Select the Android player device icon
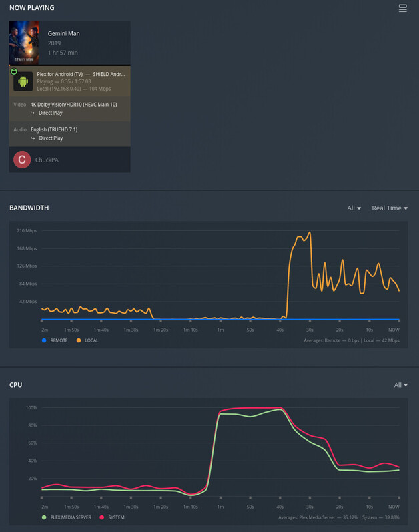 click(x=23, y=81)
